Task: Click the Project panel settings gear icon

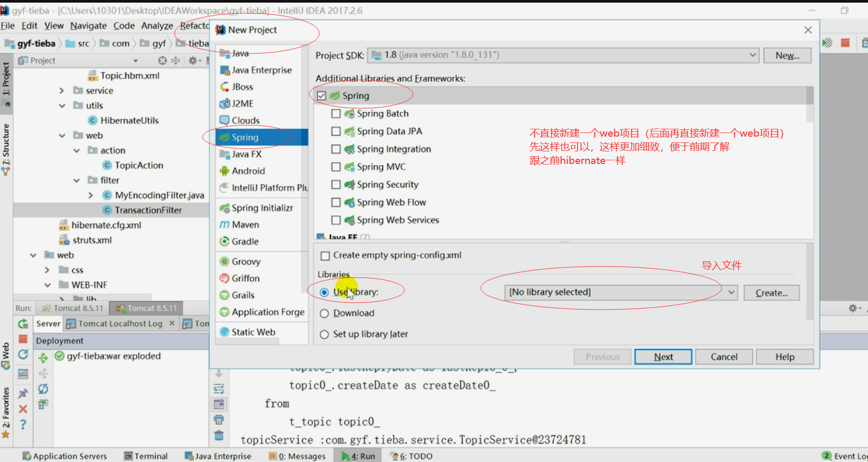Action: (x=193, y=61)
